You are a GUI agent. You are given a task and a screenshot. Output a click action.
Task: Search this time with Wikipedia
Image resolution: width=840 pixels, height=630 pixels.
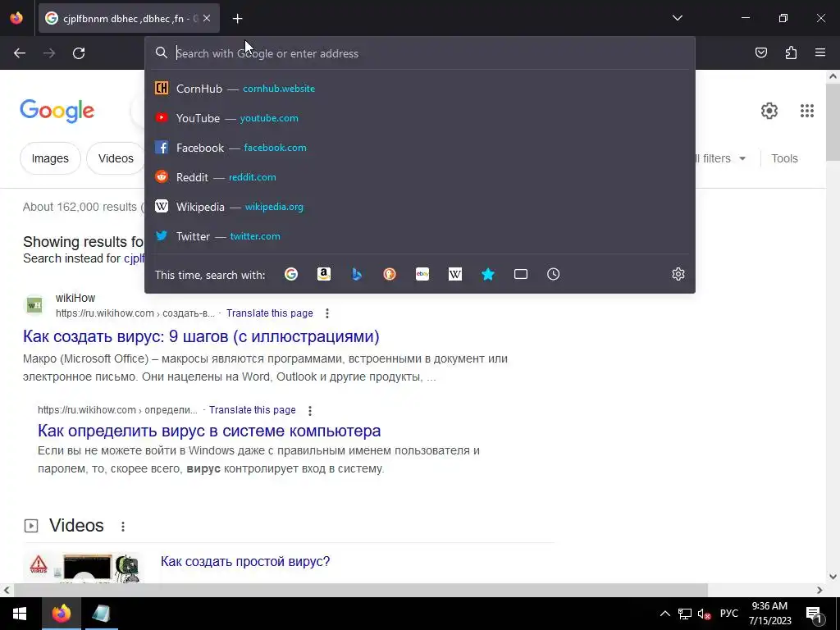click(x=454, y=274)
